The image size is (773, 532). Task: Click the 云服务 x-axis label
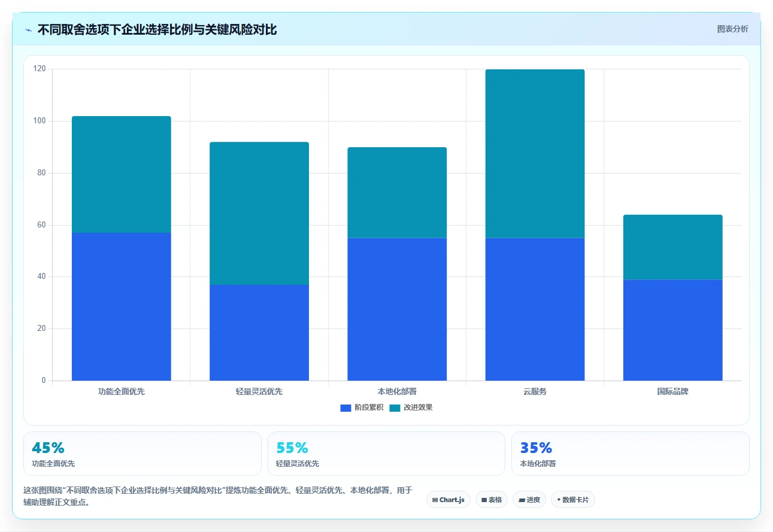(x=535, y=392)
